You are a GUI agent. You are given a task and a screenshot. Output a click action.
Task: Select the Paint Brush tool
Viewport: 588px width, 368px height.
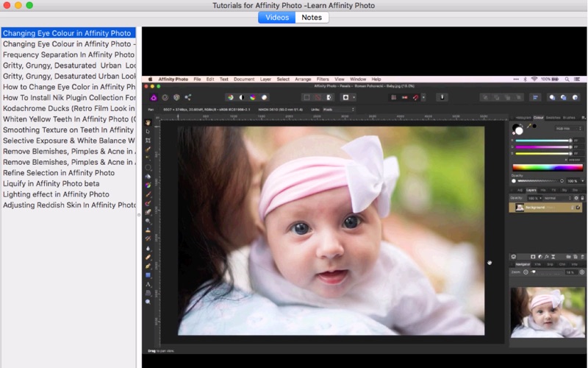[x=148, y=194]
